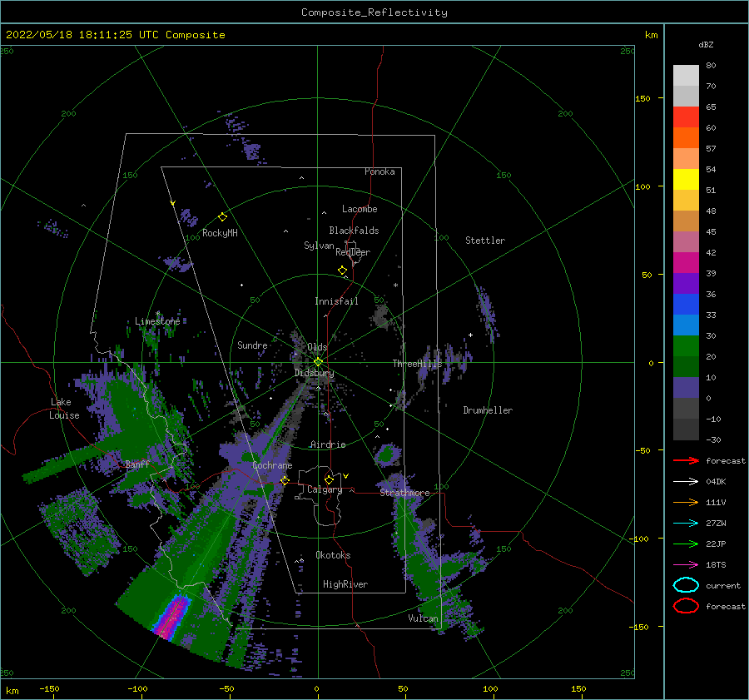Image resolution: width=749 pixels, height=700 pixels.
Task: Click the red forecast ellipse icon
Action: tap(686, 606)
